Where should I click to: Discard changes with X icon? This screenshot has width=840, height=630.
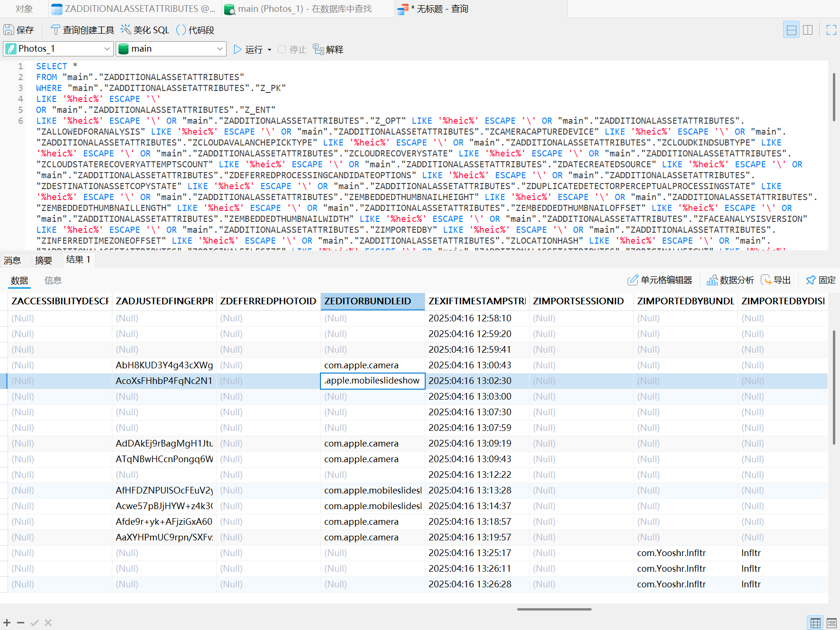48,622
